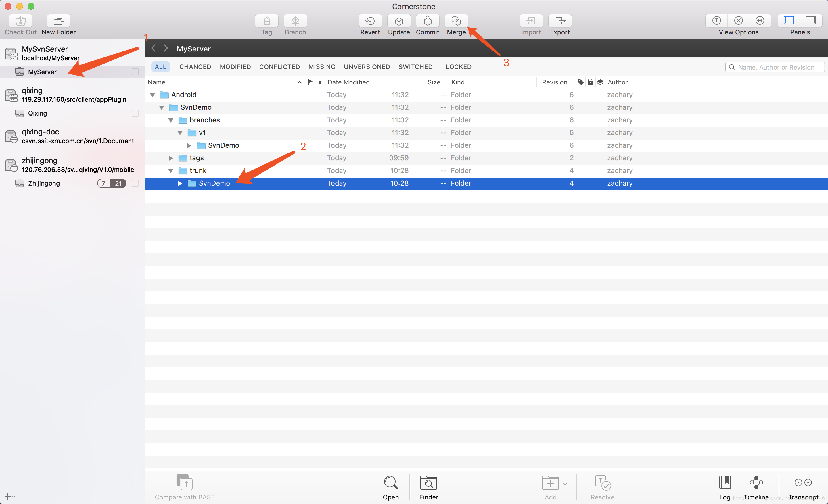Click the Commit toolbar icon

point(428,21)
